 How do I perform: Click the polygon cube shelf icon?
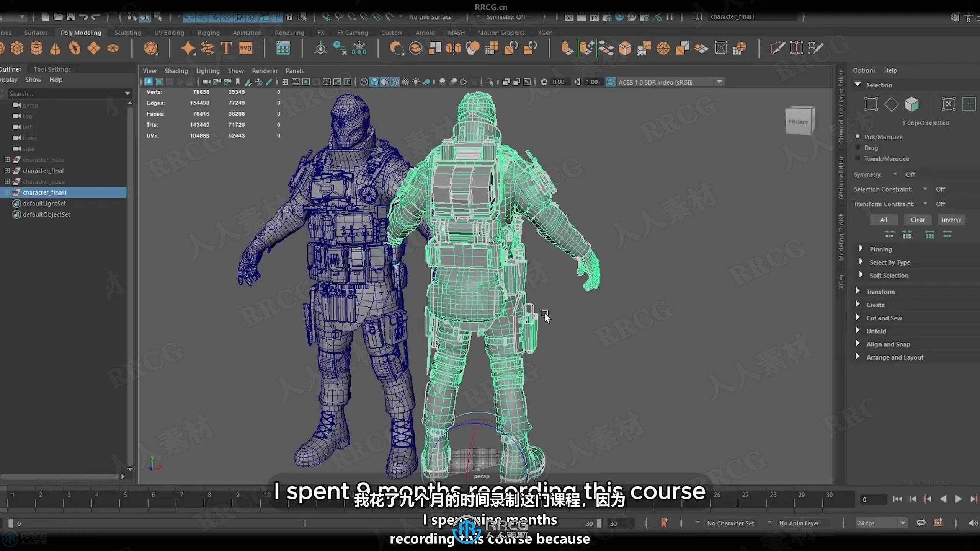click(17, 49)
